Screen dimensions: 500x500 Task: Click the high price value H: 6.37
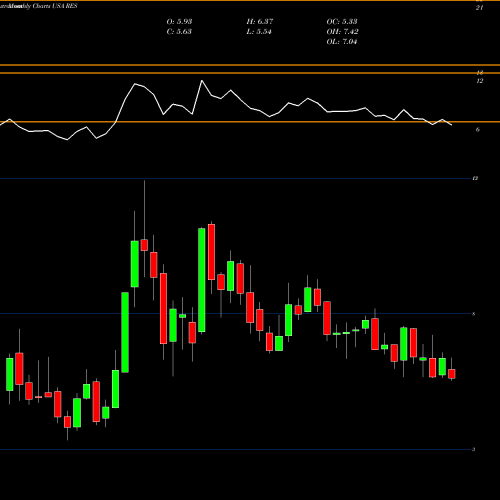point(260,21)
